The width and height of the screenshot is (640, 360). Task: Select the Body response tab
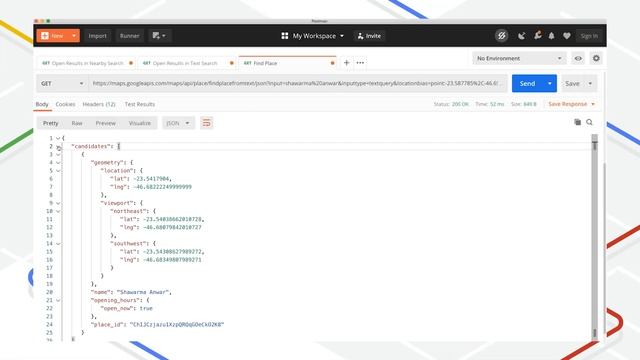(42, 104)
